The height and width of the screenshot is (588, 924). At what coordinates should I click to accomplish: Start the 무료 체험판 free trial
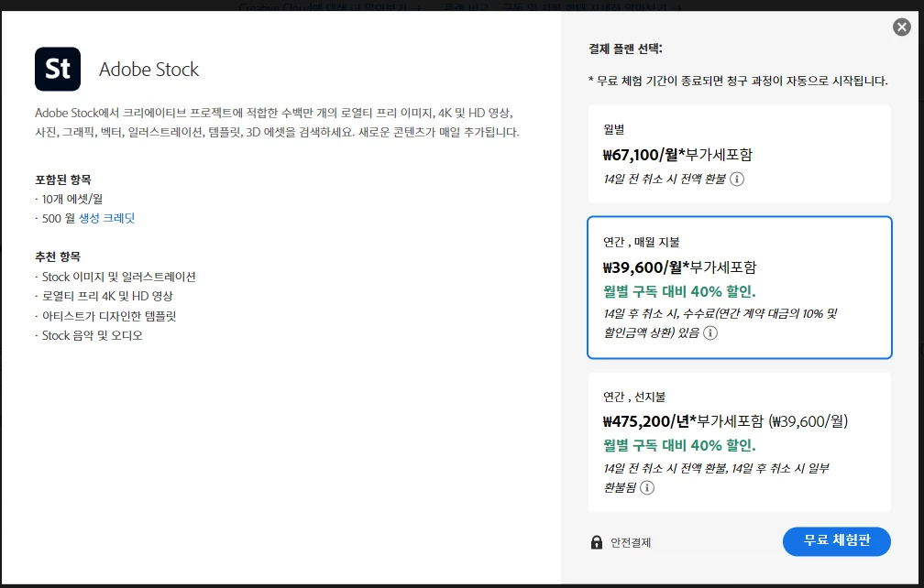pos(836,541)
